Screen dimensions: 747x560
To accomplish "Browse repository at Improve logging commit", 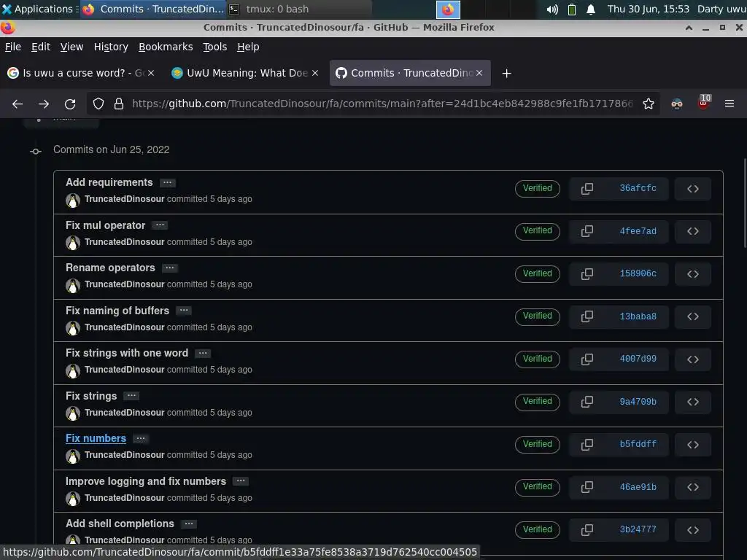I will (x=693, y=486).
